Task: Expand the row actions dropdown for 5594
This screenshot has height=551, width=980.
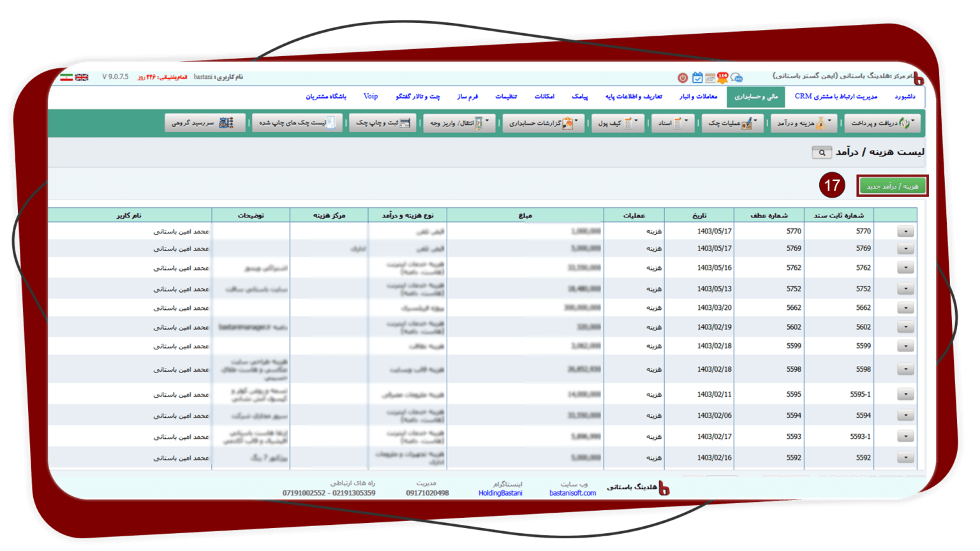Action: 905,416
